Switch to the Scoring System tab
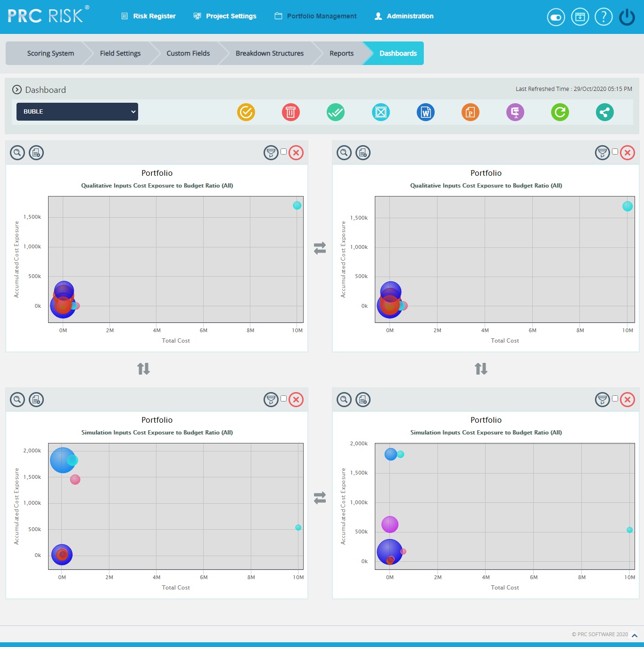Image resolution: width=644 pixels, height=647 pixels. point(50,53)
